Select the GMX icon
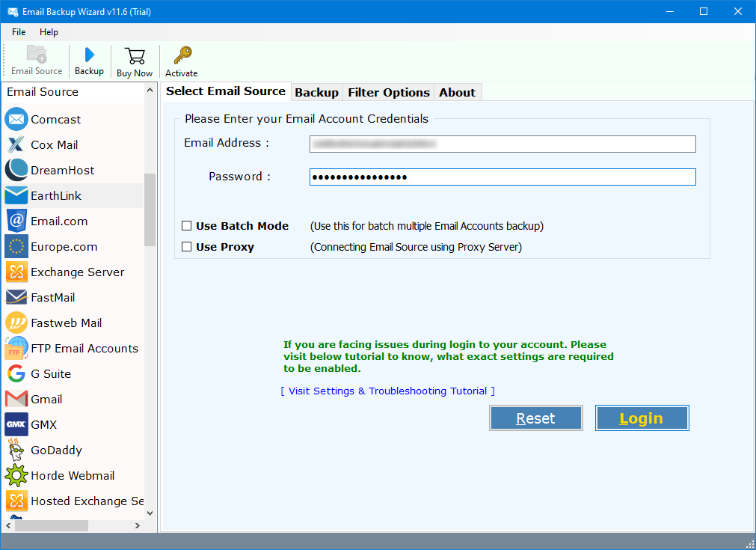The width and height of the screenshot is (756, 550). point(16,424)
